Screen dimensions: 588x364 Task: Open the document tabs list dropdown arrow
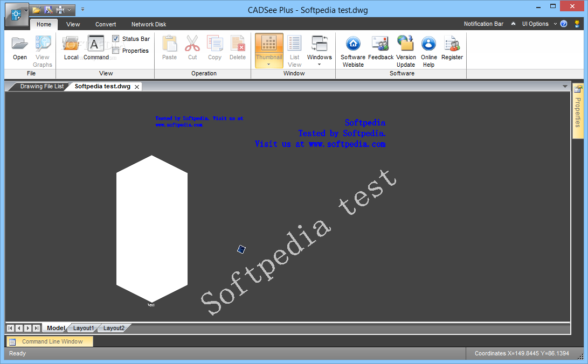[x=565, y=87]
